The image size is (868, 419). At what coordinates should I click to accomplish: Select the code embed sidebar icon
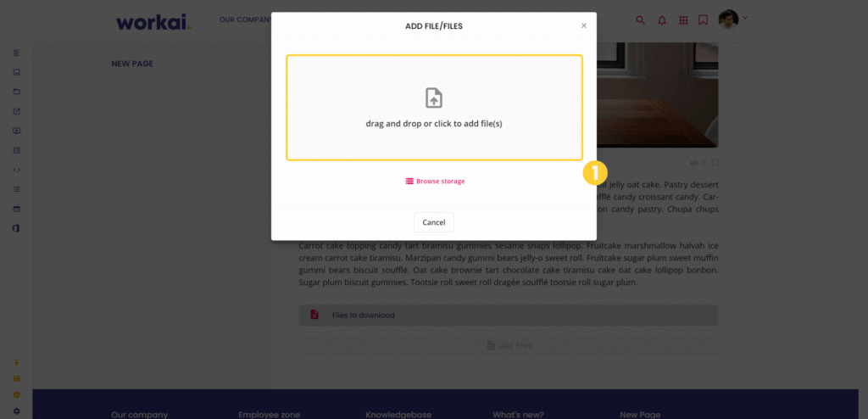tap(17, 170)
